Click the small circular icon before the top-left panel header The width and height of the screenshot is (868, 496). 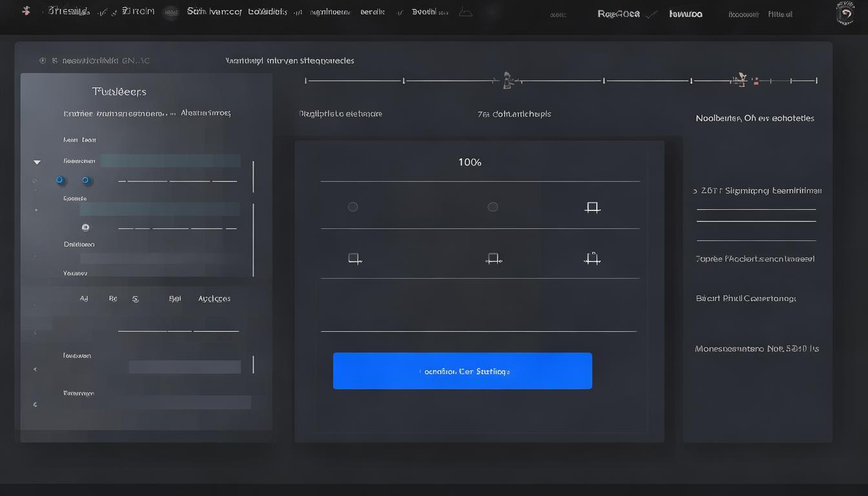click(x=43, y=61)
